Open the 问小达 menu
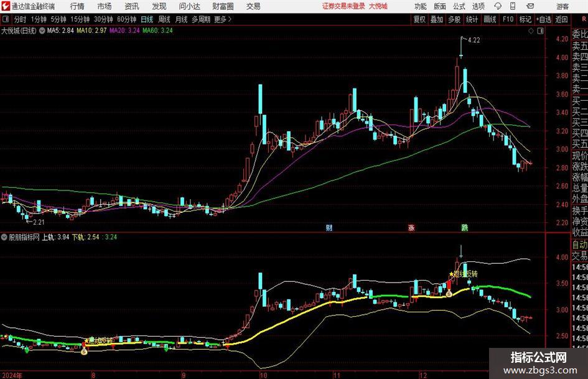Viewport: 588px width, 379px height. point(189,6)
